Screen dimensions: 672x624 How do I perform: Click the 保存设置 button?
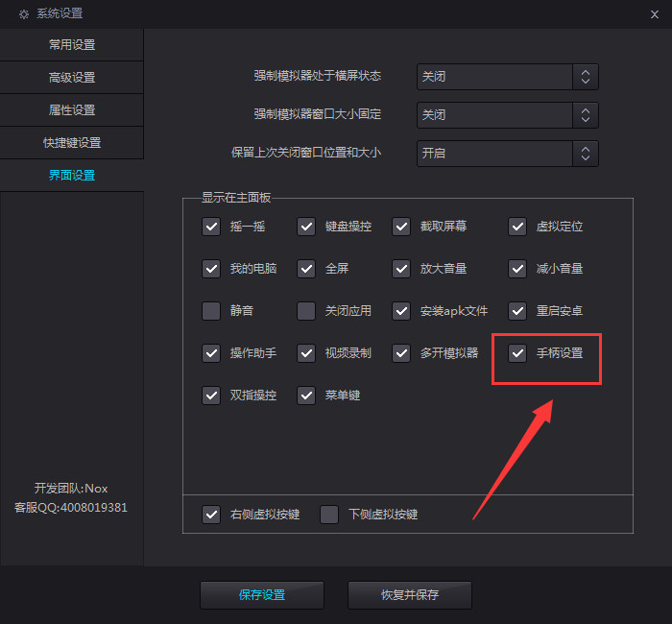tap(262, 595)
